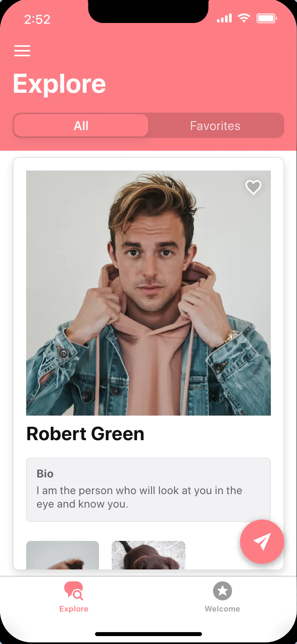
Task: Select the Explore chat-search tab icon
Action: coord(74,591)
